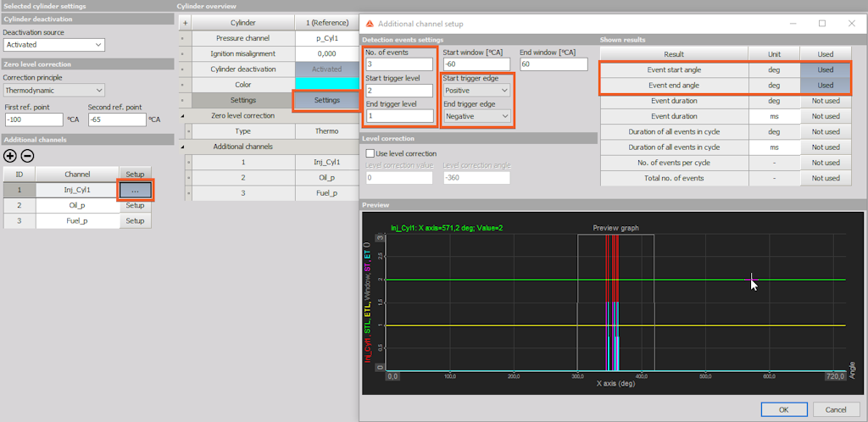This screenshot has width=868, height=422.
Task: Toggle Event duration deg Not used cell
Action: click(826, 101)
